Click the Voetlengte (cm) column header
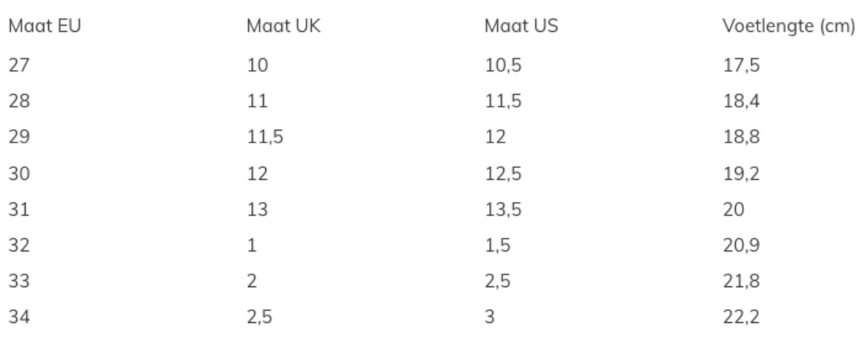The image size is (868, 354). point(789,27)
